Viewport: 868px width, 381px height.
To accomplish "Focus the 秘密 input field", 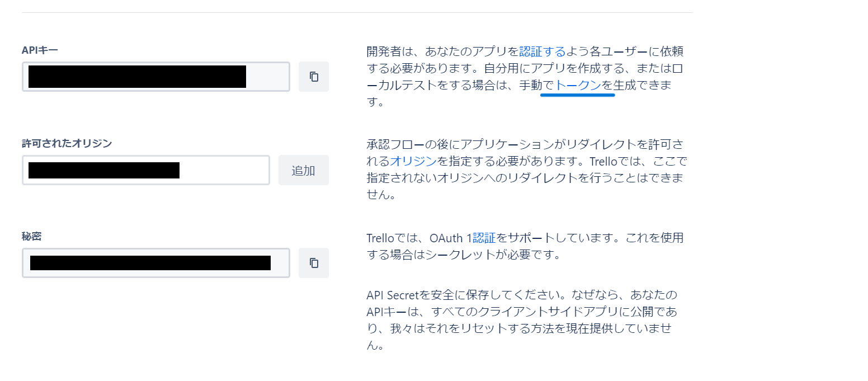I will pyautogui.click(x=156, y=263).
